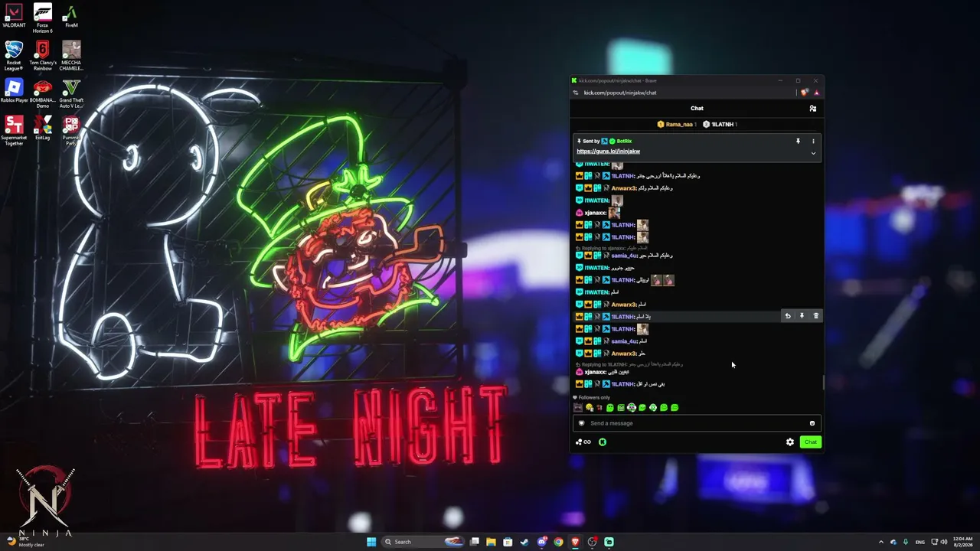Click the green Chat send button
Viewport: 980px width, 551px height.
point(810,442)
